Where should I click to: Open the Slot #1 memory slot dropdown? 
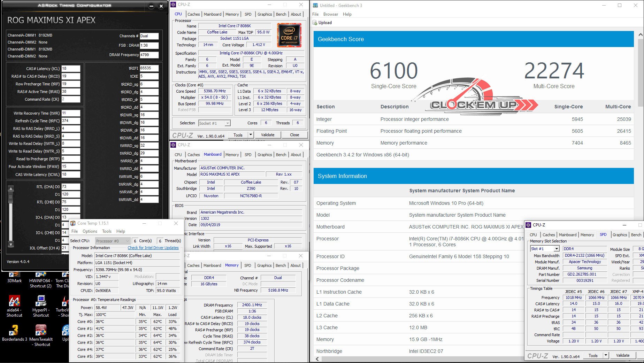point(557,249)
